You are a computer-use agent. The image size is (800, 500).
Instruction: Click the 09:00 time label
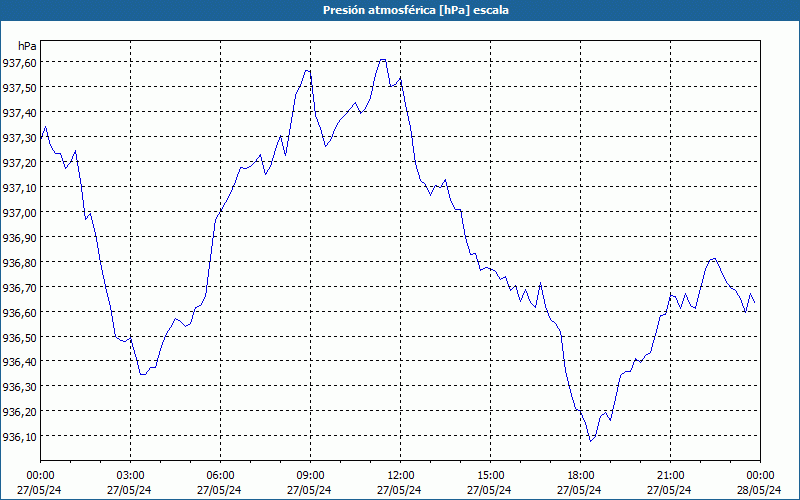(311, 476)
